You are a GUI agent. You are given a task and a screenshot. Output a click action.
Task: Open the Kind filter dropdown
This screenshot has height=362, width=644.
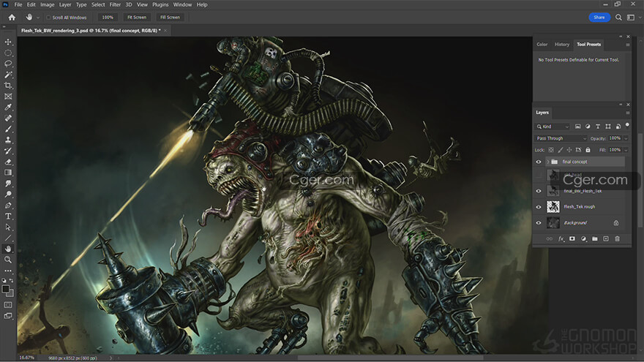pyautogui.click(x=553, y=127)
